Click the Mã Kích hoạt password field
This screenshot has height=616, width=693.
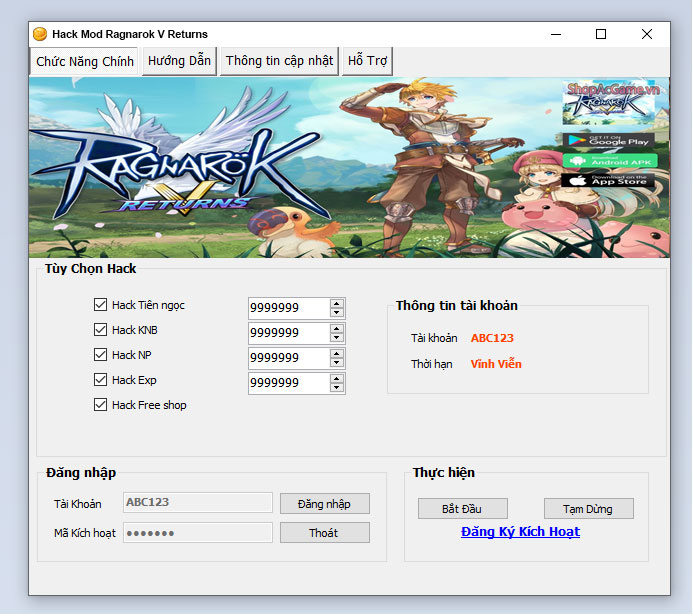198,533
